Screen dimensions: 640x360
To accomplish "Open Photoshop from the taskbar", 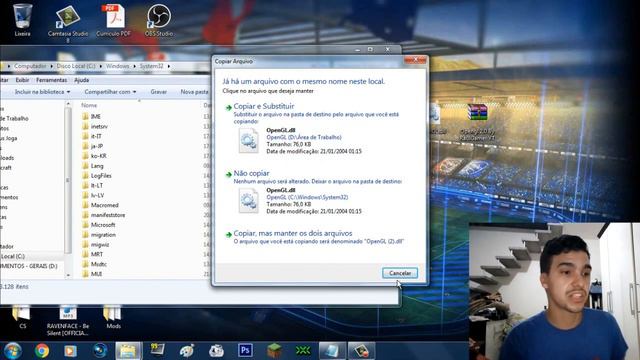I will click(x=245, y=351).
